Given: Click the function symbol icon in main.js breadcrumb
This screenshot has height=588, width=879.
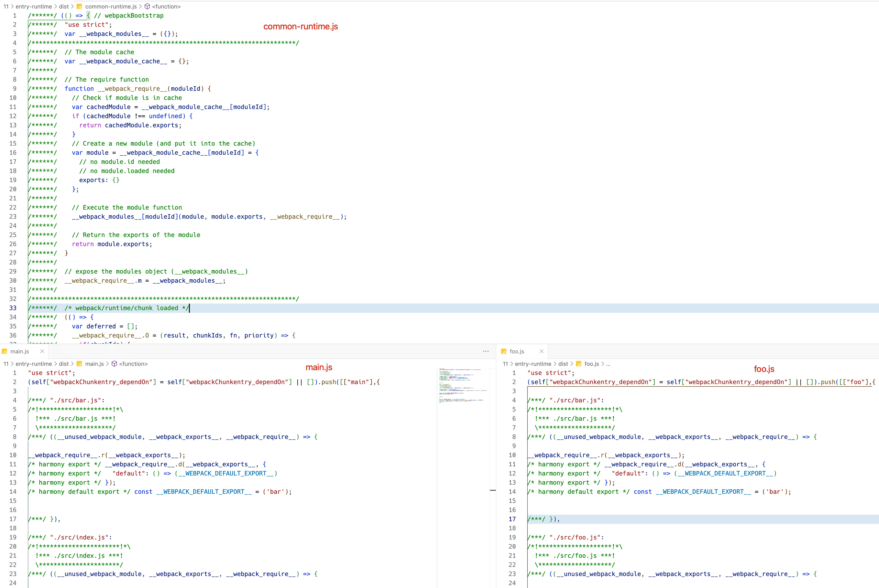Looking at the screenshot, I should click(114, 364).
